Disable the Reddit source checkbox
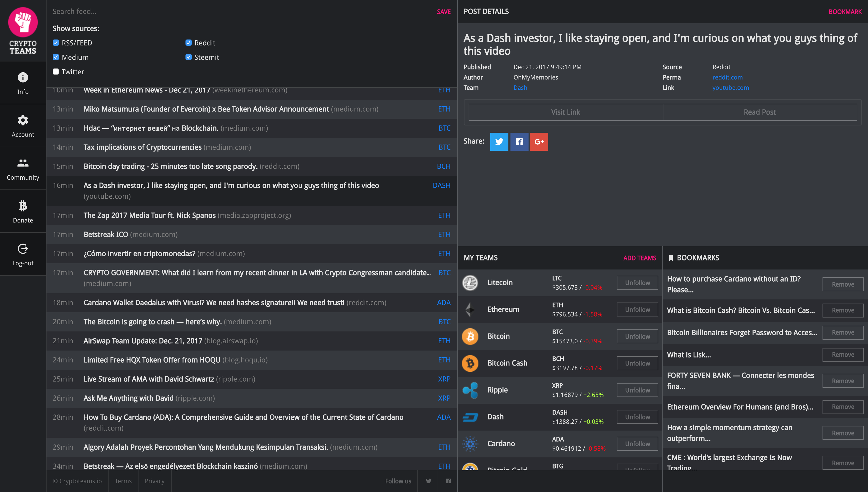The image size is (868, 492). (x=188, y=43)
